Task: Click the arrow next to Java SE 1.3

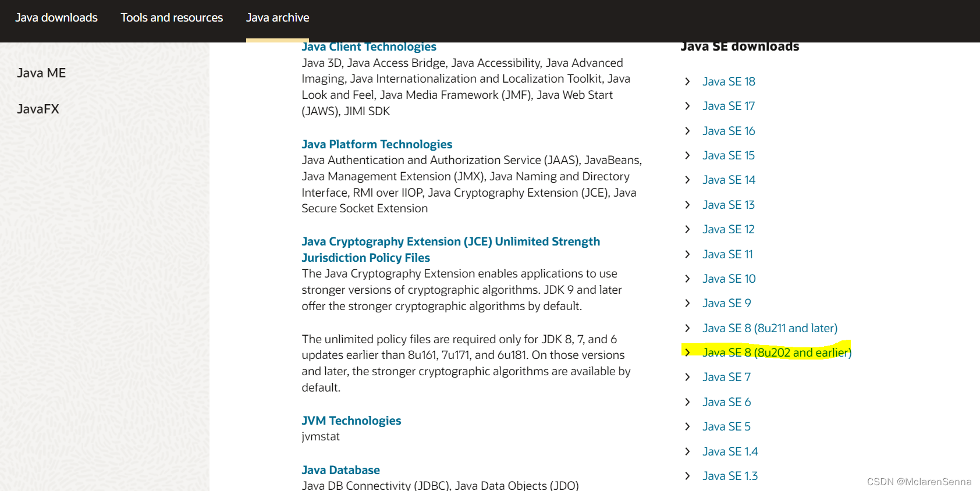Action: (x=687, y=476)
